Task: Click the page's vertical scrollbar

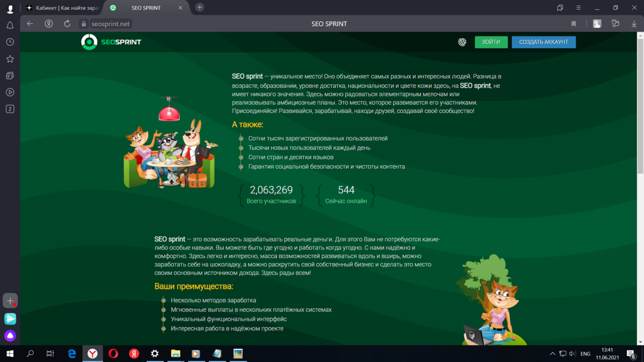Action: 640,106
